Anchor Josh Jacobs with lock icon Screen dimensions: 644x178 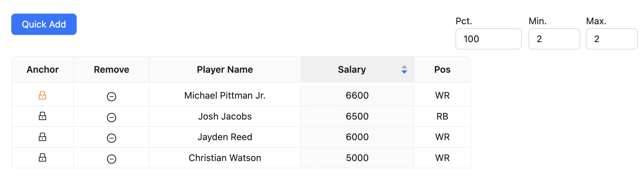tap(42, 116)
